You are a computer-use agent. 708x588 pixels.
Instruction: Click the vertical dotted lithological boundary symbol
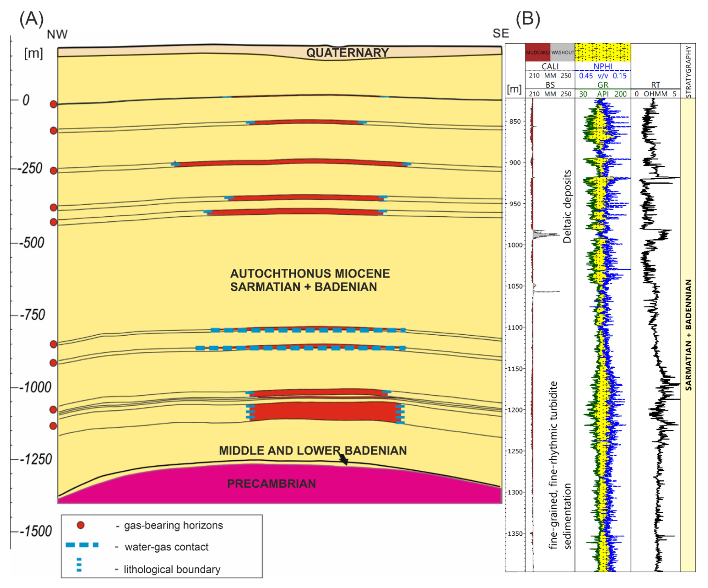click(x=79, y=565)
